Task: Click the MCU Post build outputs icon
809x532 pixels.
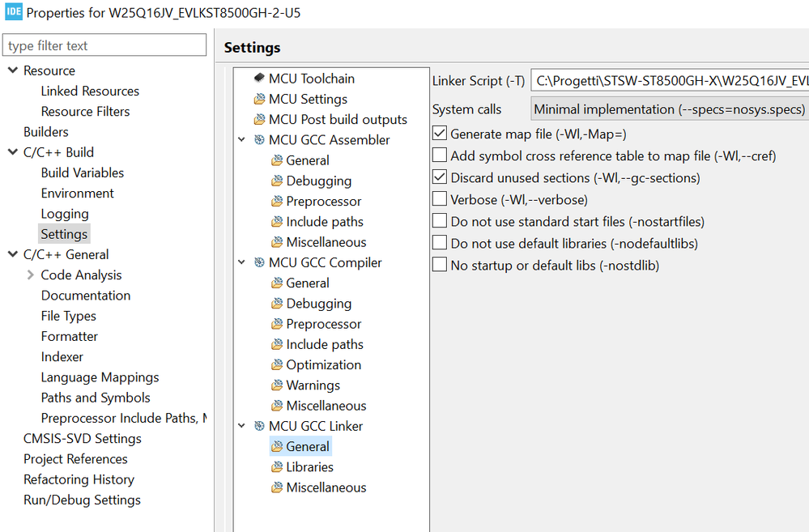Action: (259, 120)
